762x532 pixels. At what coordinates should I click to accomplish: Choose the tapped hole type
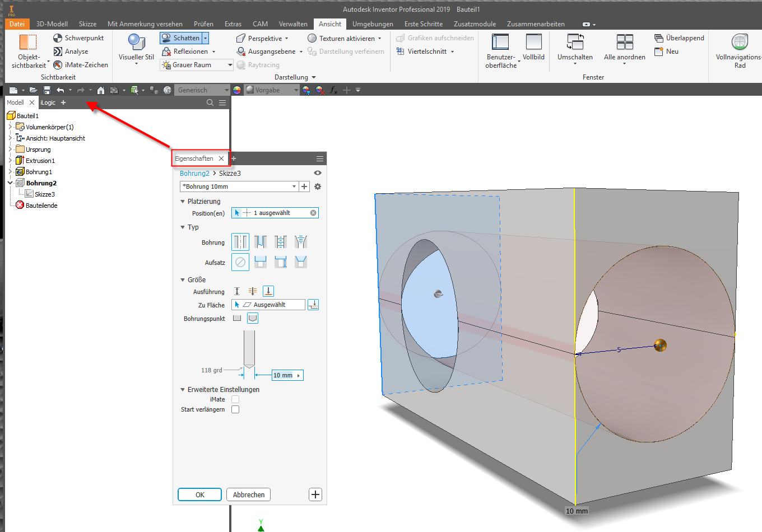(x=281, y=242)
